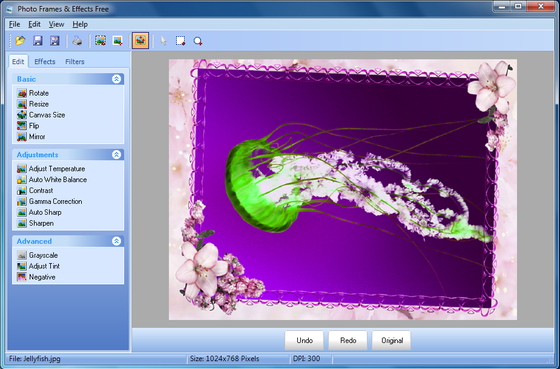This screenshot has width=560, height=369.
Task: Select Gamma Correction adjustment
Action: coord(55,201)
